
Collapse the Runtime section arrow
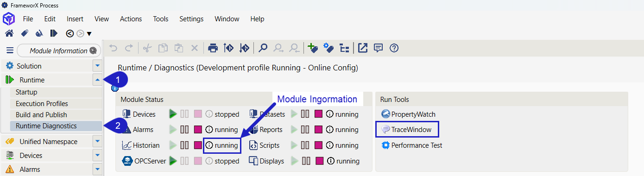pos(97,80)
